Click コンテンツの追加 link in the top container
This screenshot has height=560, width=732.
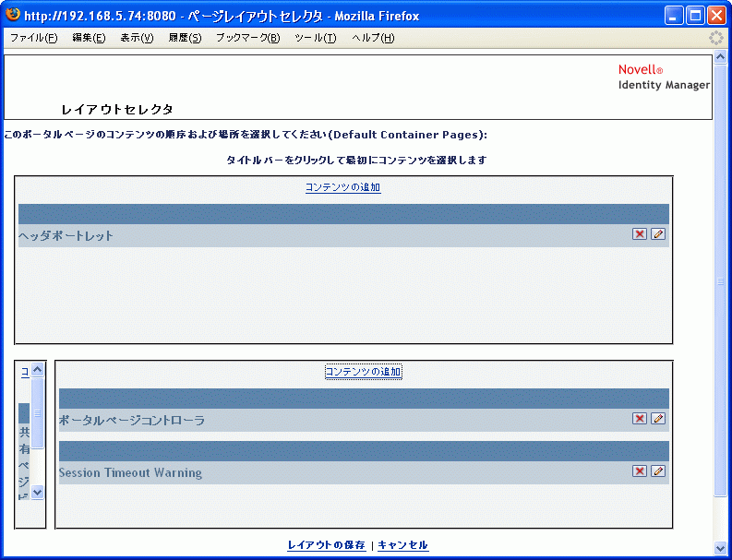pos(343,187)
